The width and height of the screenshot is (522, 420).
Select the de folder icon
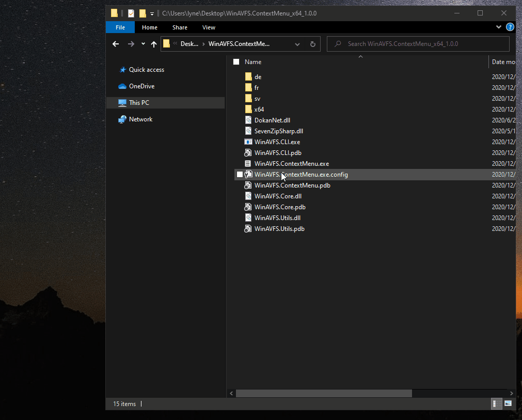248,77
